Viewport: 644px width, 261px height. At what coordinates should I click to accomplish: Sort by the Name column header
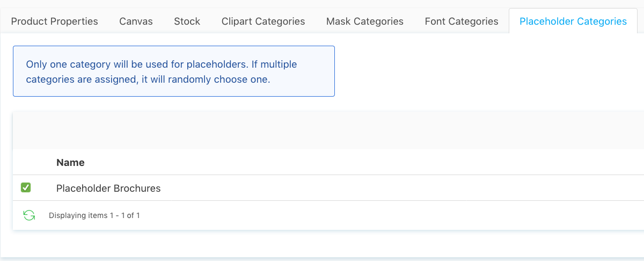[x=70, y=162]
